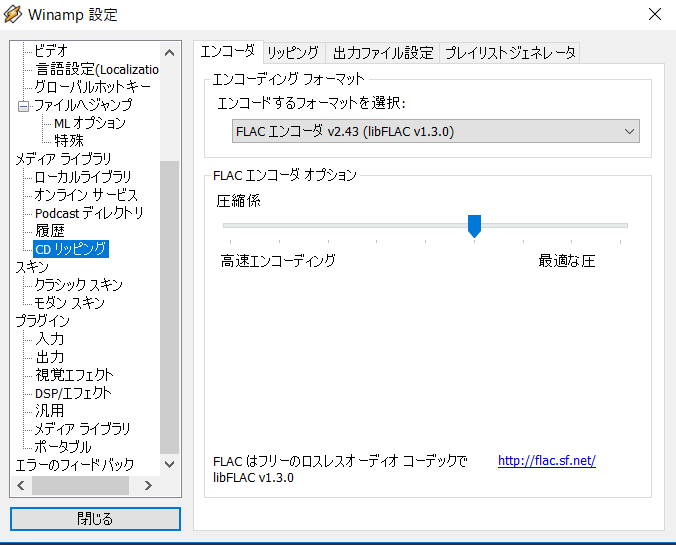
Task: Select 履歴 in the tree
Action: (x=50, y=231)
